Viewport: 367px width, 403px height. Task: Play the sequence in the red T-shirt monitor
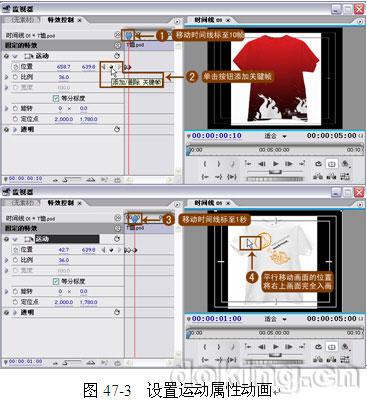[276, 164]
